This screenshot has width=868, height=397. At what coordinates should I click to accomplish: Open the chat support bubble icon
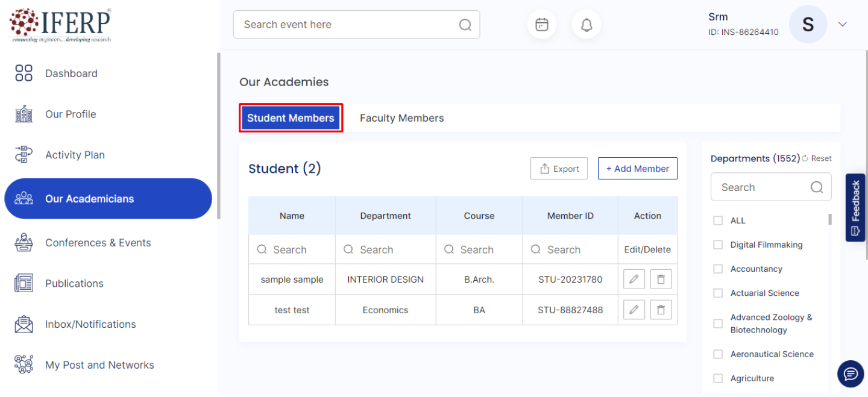point(851,374)
